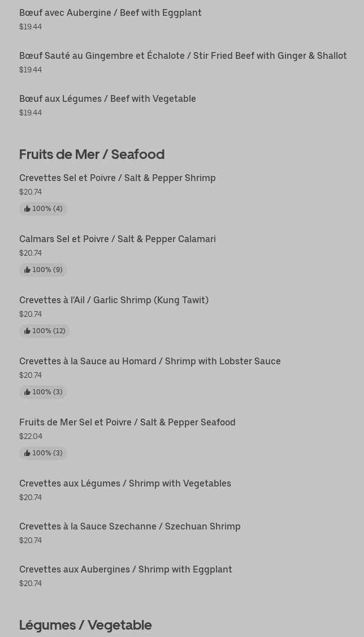The width and height of the screenshot is (364, 637).
Task: Select Bœuf aux Légumes / Beef with Vegetable
Action: [x=107, y=98]
